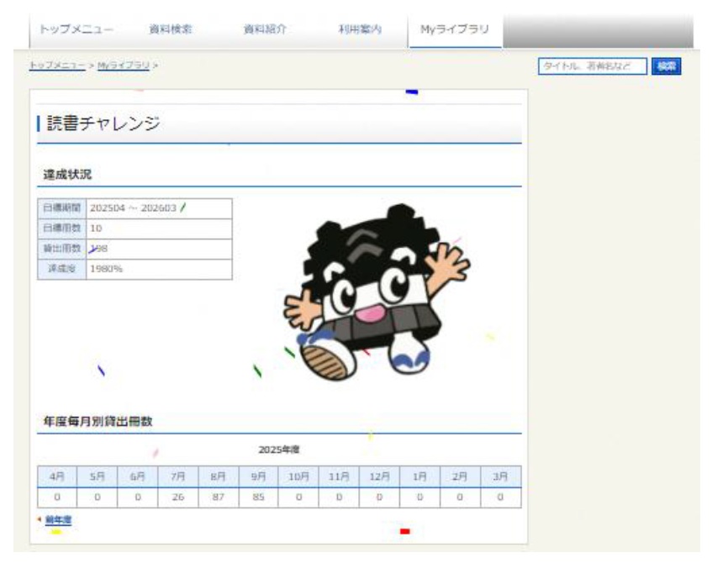Click the 達成度 value 1980%
The image size is (728, 574).
107,269
